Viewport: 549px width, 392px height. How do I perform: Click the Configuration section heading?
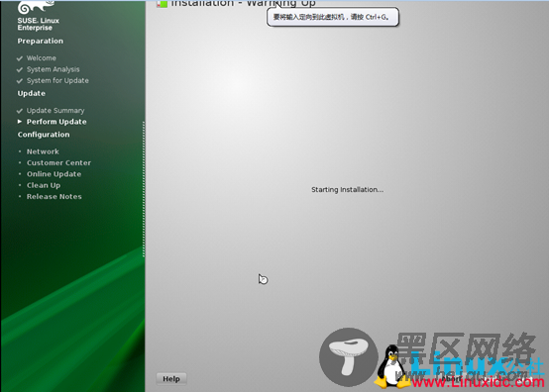pos(44,135)
